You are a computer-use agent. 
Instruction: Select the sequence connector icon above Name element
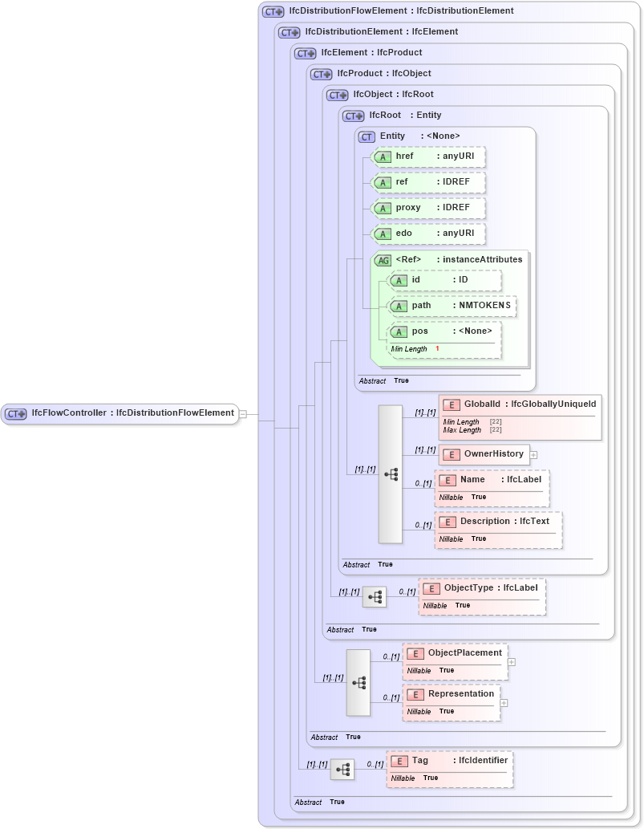click(x=391, y=474)
